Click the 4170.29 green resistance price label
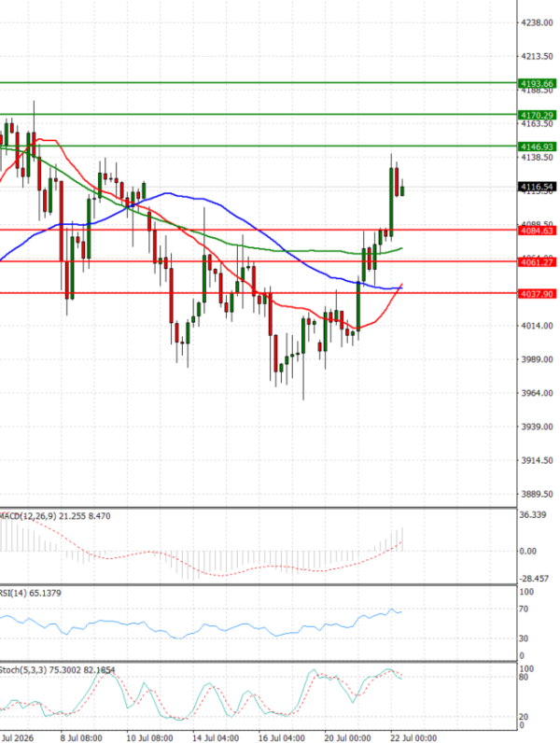This screenshot has width=560, height=743. 538,115
